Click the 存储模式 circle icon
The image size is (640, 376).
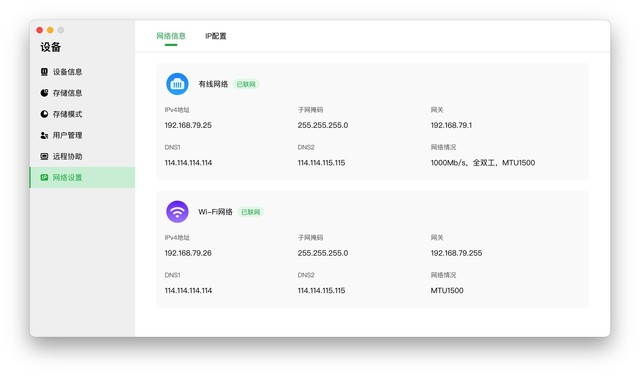tap(44, 114)
